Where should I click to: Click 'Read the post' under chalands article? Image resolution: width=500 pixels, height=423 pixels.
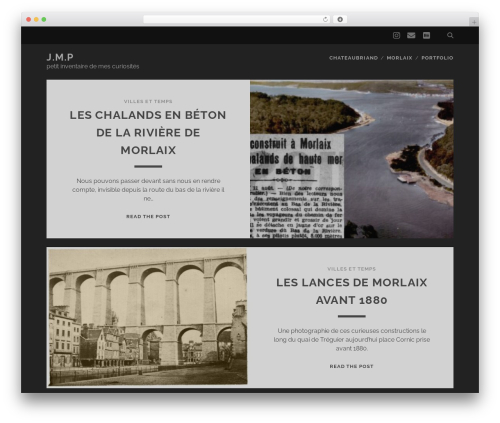click(148, 217)
